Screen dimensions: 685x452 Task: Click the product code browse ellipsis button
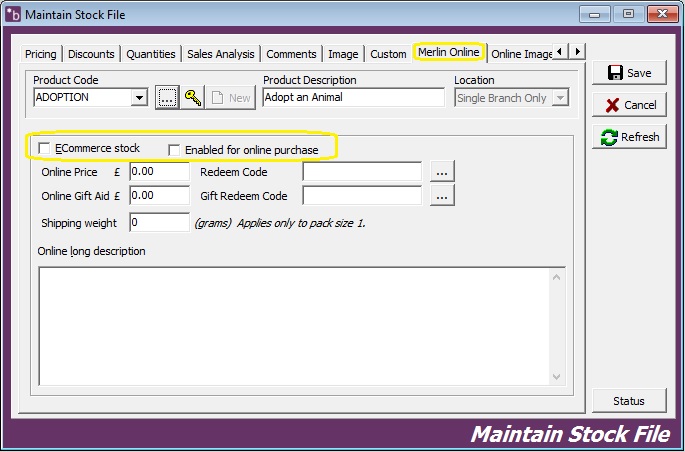[x=167, y=97]
